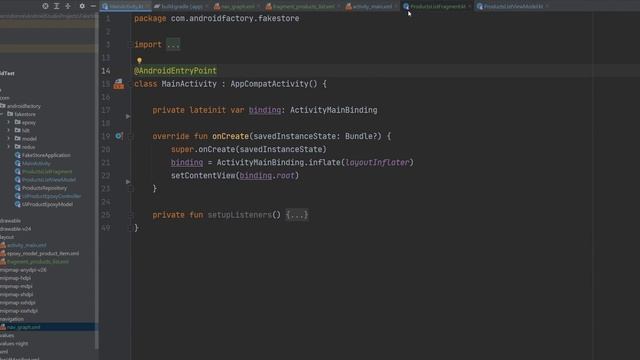640x360 pixels.
Task: Click layoutInflater argument on line 21
Action: 377,162
